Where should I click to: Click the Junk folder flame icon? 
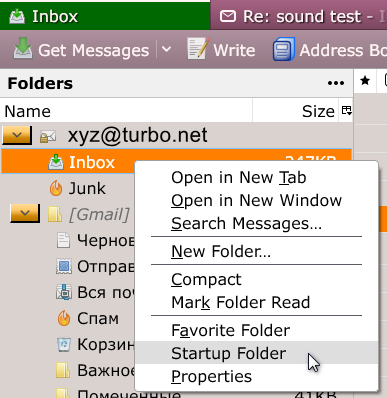[56, 188]
